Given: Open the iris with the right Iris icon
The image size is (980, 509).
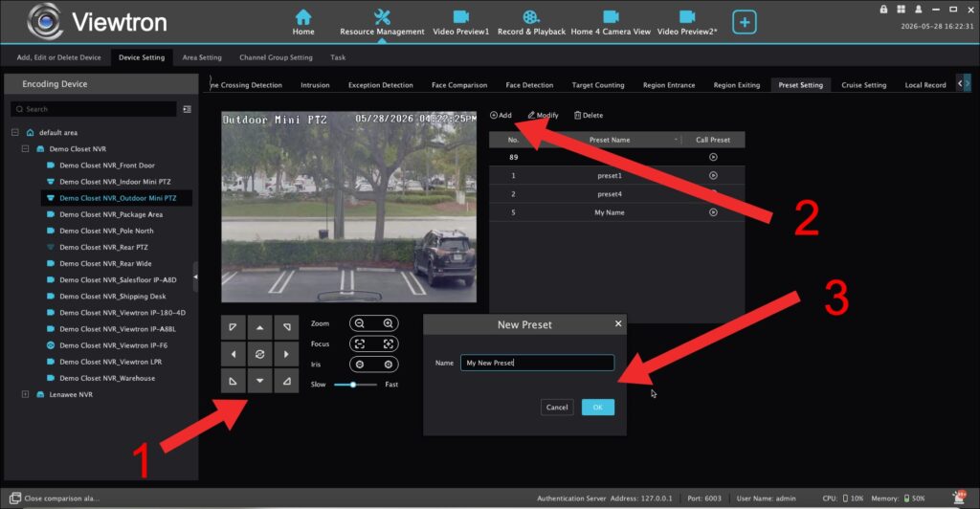Looking at the screenshot, I should click(x=389, y=365).
